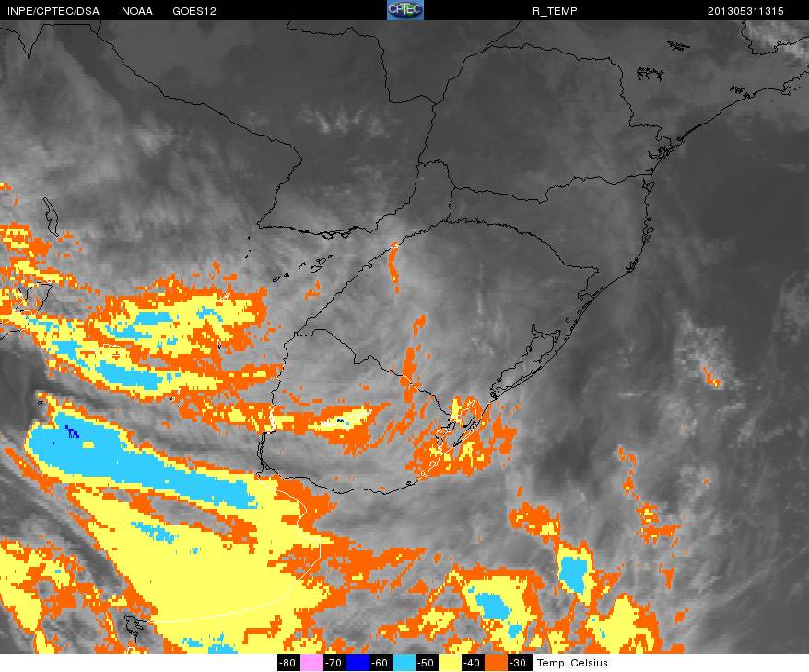Click the dark blue legend swatch
Viewport: 809px width, 672px height.
pyautogui.click(x=358, y=663)
